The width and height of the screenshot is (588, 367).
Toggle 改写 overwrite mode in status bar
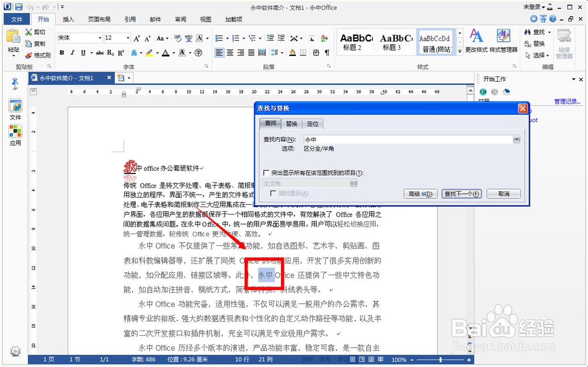coord(325,359)
